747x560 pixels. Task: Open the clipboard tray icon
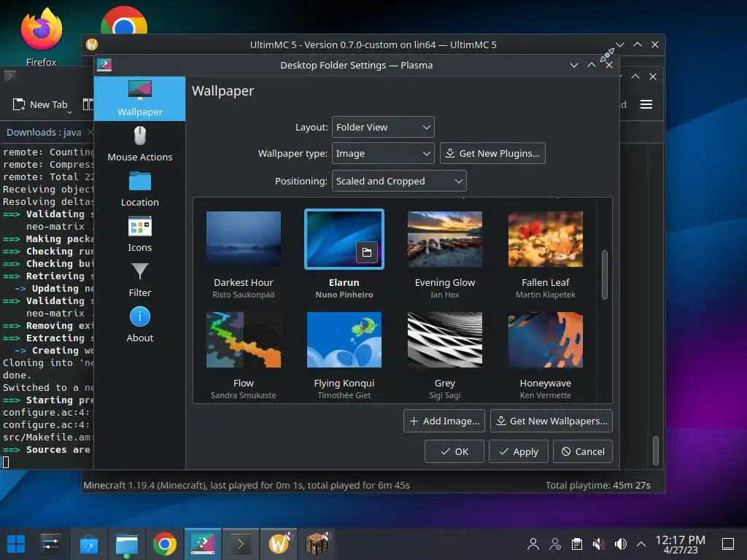click(x=577, y=544)
